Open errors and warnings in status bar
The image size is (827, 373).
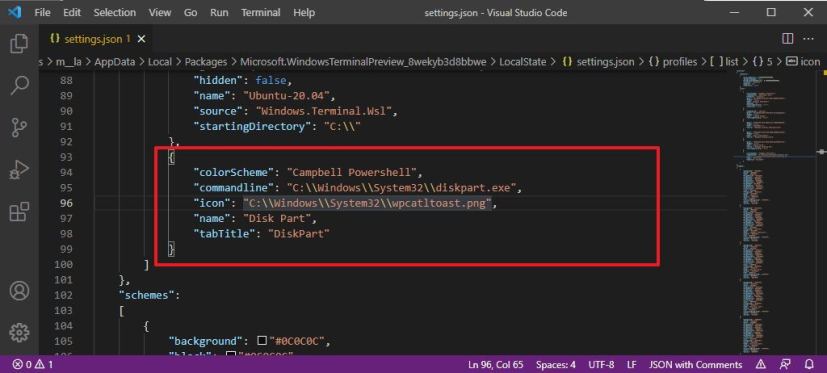(x=33, y=365)
